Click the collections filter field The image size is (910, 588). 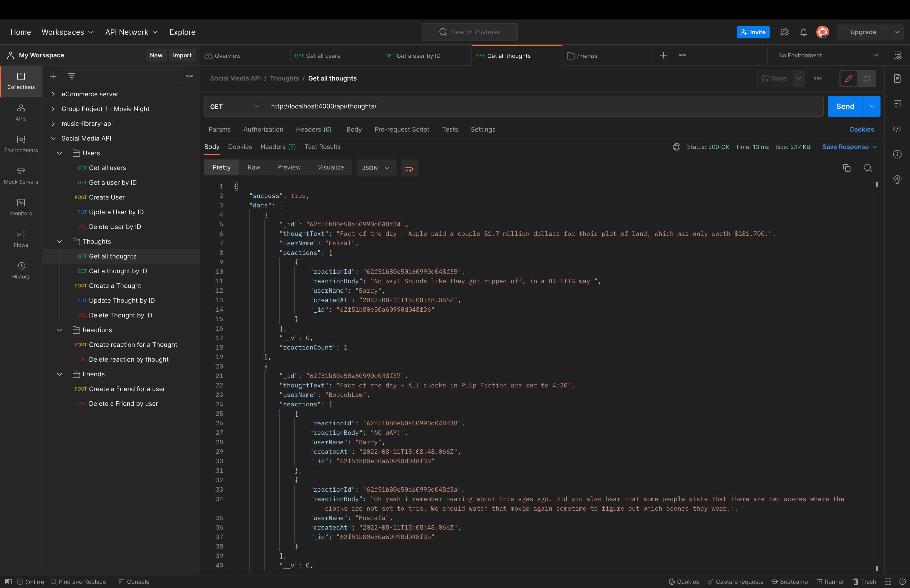pos(121,76)
